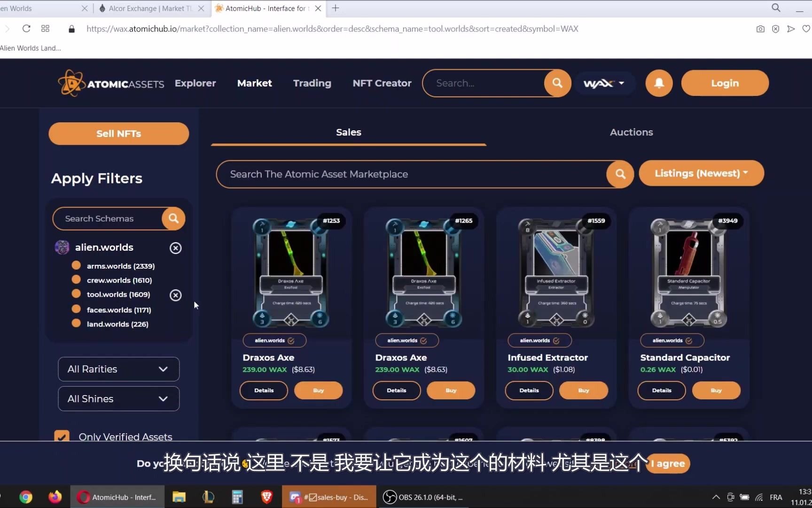The width and height of the screenshot is (812, 508).
Task: Click Details for Draxos Axe #1253
Action: (x=264, y=390)
